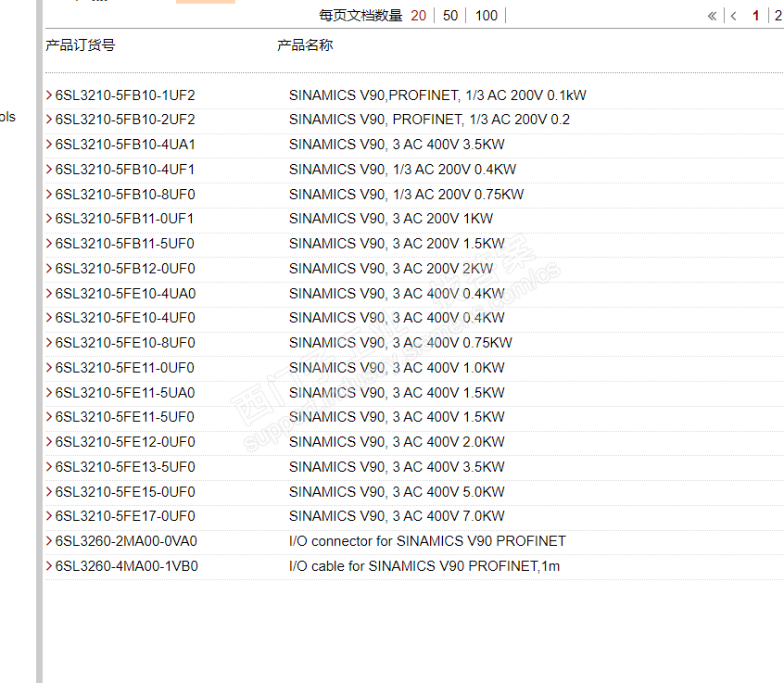Open order number 6SL3210-5FE12-0UF0

coord(125,441)
